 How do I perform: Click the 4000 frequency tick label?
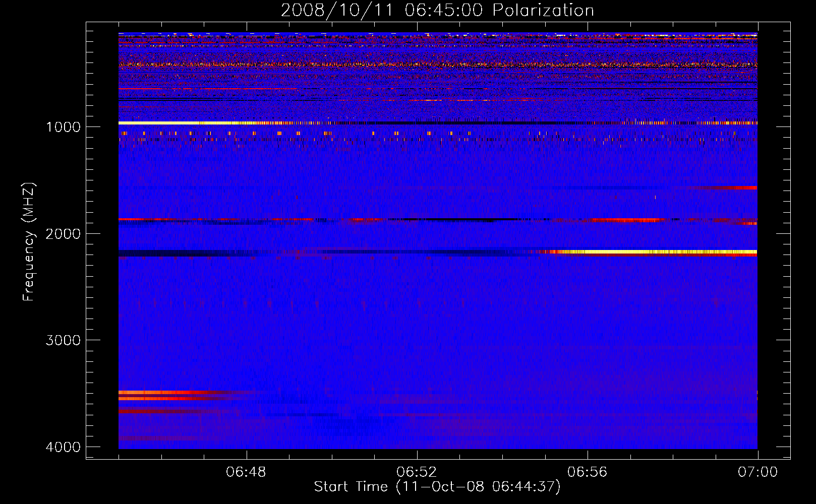click(x=63, y=447)
